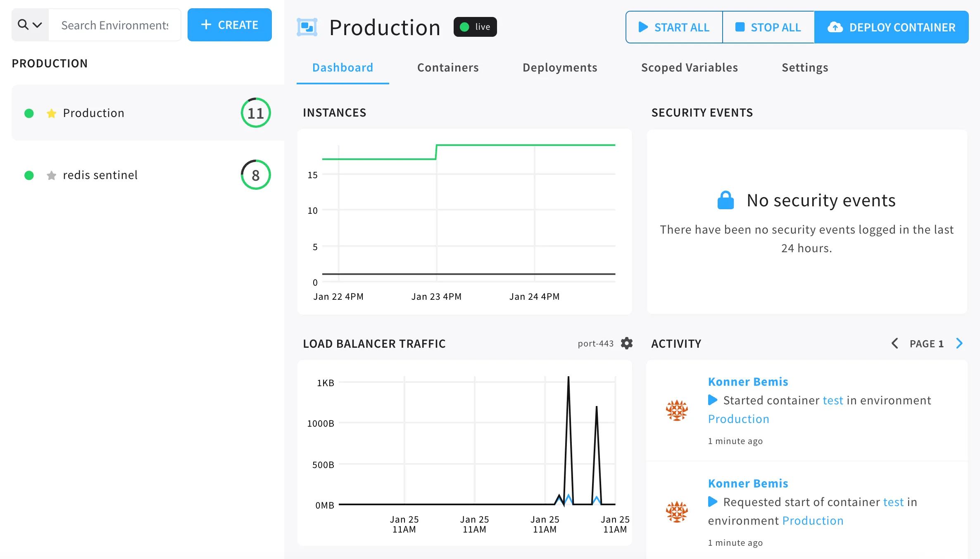Go to next activity page chevron
This screenshot has height=559, width=980.
[x=959, y=343]
